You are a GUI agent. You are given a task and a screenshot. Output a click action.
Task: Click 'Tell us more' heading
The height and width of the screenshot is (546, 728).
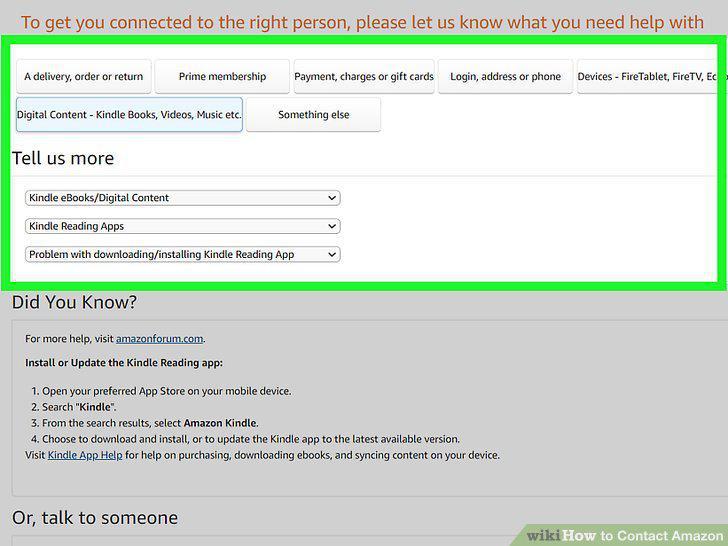[63, 158]
